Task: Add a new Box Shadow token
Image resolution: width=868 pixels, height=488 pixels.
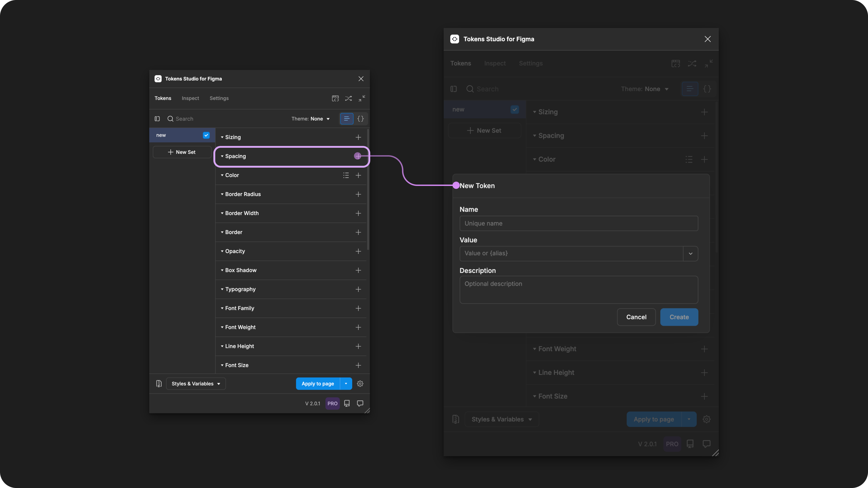Action: click(x=358, y=270)
